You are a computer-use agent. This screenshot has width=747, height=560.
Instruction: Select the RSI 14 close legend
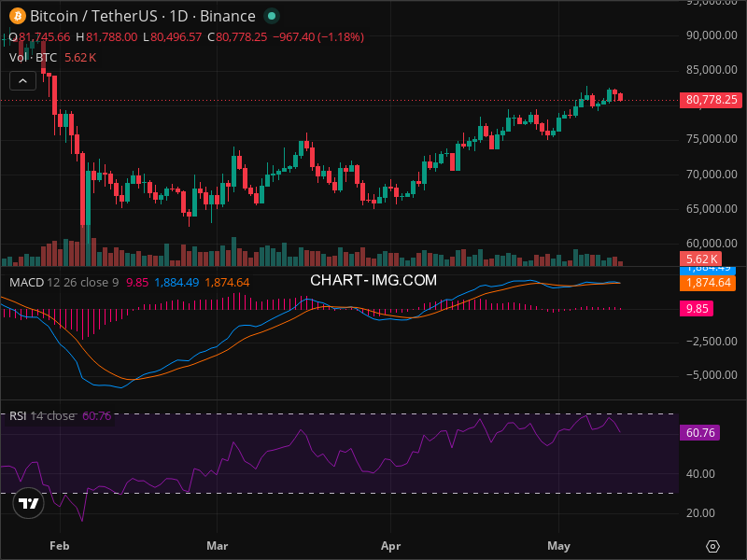point(42,416)
